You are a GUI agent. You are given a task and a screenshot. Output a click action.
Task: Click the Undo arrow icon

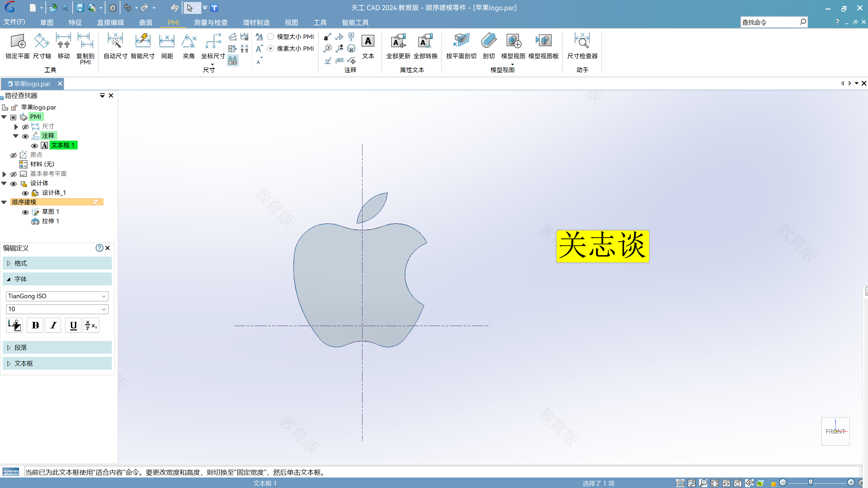(127, 8)
